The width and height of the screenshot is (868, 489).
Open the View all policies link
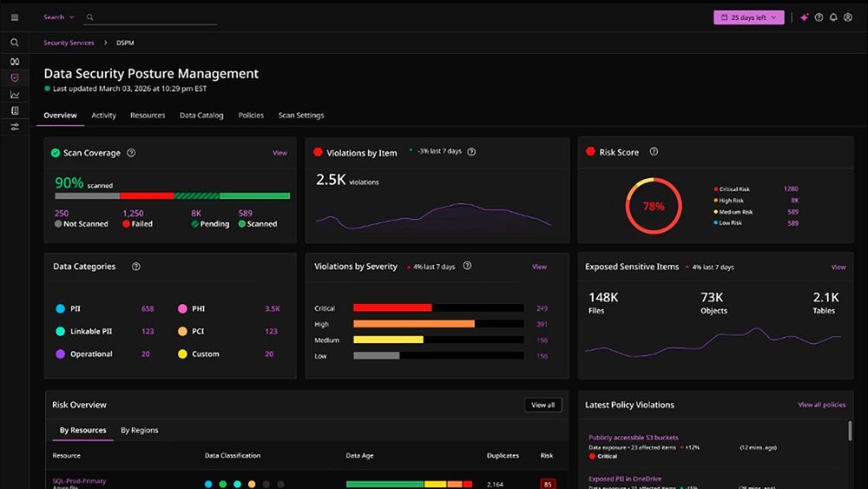(821, 405)
